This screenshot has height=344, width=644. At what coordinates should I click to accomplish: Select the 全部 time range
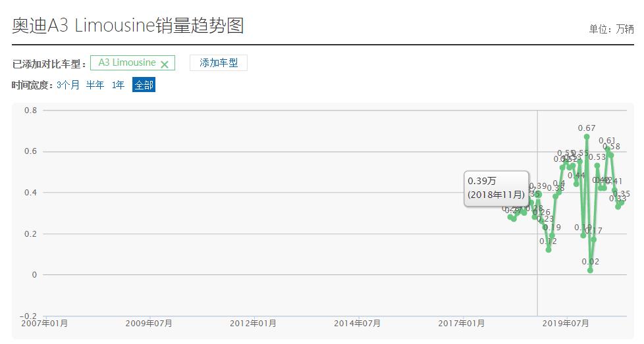point(144,85)
